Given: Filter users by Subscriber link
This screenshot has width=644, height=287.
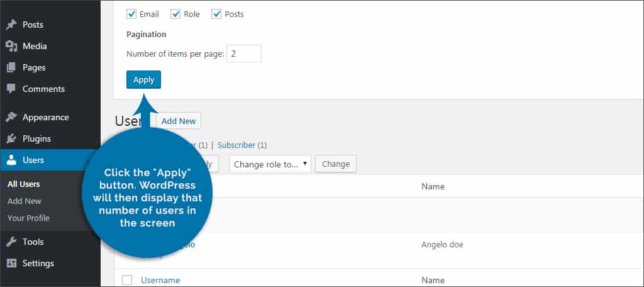Looking at the screenshot, I should (x=238, y=145).
